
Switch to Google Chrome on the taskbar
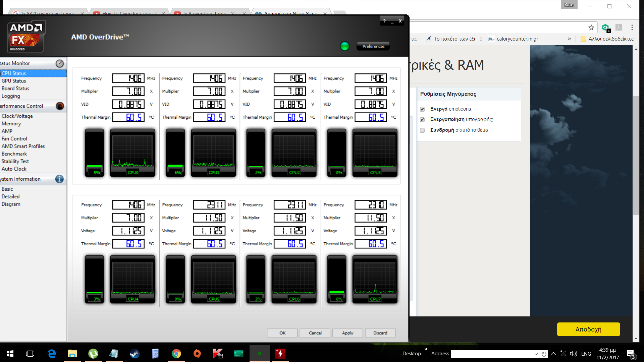pyautogui.click(x=176, y=354)
